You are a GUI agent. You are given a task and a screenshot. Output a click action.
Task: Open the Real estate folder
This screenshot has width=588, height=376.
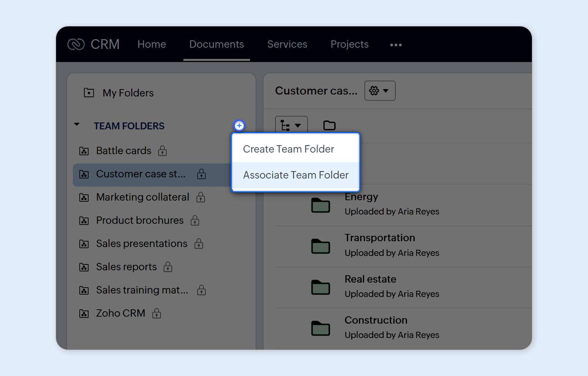pyautogui.click(x=370, y=279)
